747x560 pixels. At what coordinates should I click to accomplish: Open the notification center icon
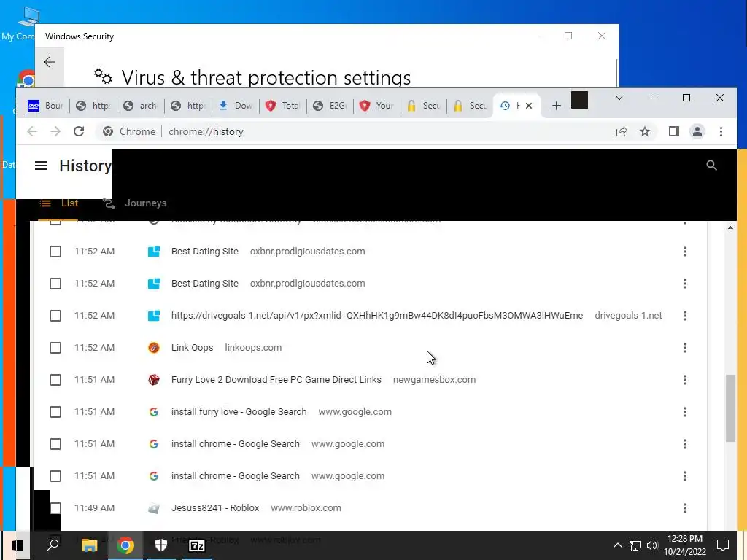[x=723, y=545]
